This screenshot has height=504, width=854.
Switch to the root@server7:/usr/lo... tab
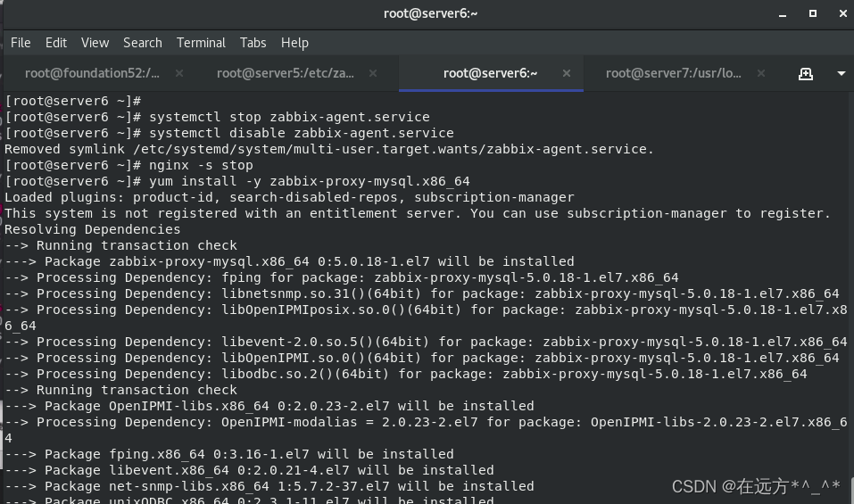(674, 73)
